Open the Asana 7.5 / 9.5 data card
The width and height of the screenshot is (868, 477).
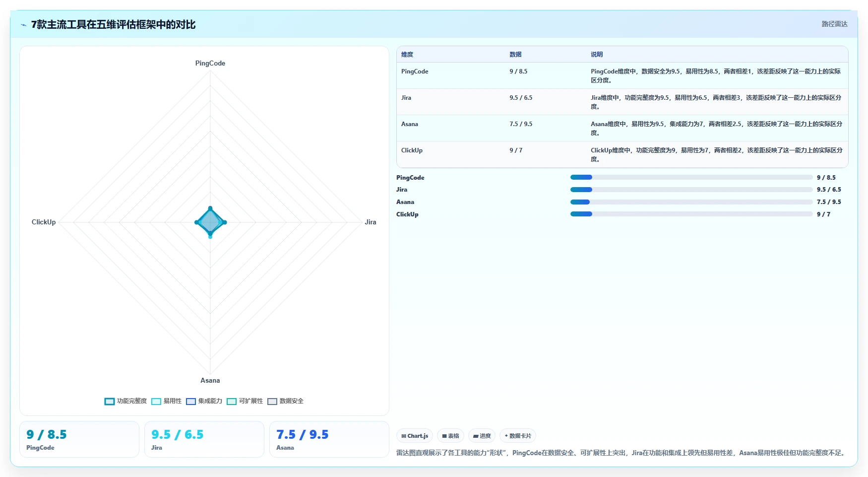(329, 439)
